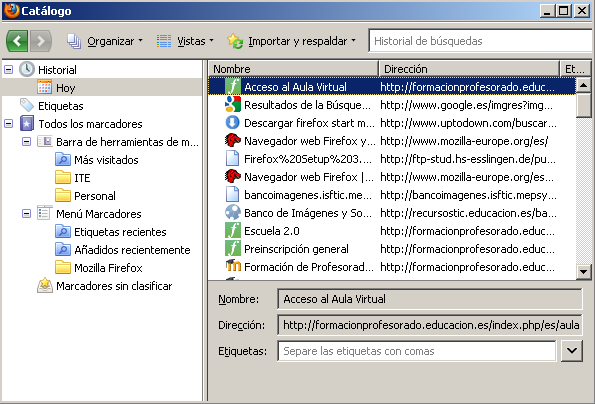Viewport: 595px width, 404px height.
Task: Open the Organizar menu
Action: click(105, 41)
